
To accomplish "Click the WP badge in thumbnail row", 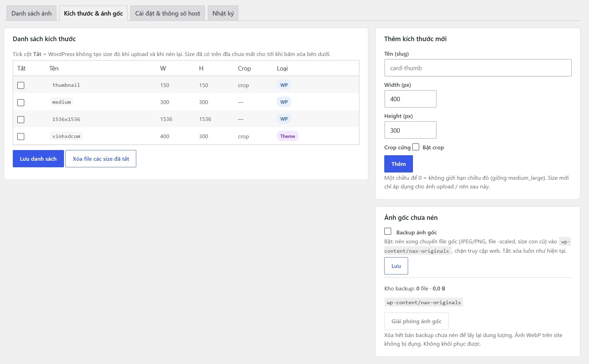I will tap(284, 85).
